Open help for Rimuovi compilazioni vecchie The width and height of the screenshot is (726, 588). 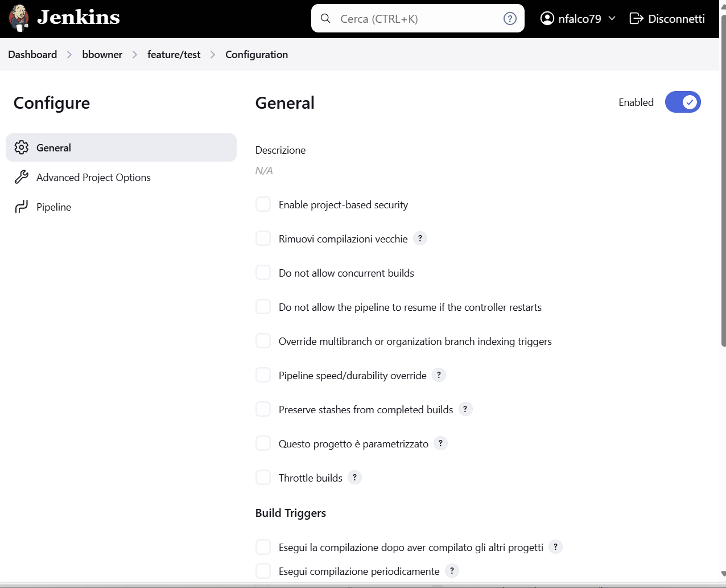pyautogui.click(x=420, y=239)
